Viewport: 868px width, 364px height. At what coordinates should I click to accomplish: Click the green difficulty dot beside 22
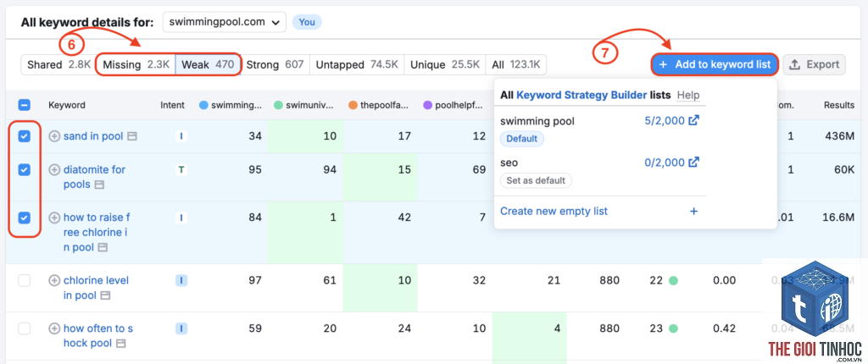(673, 280)
